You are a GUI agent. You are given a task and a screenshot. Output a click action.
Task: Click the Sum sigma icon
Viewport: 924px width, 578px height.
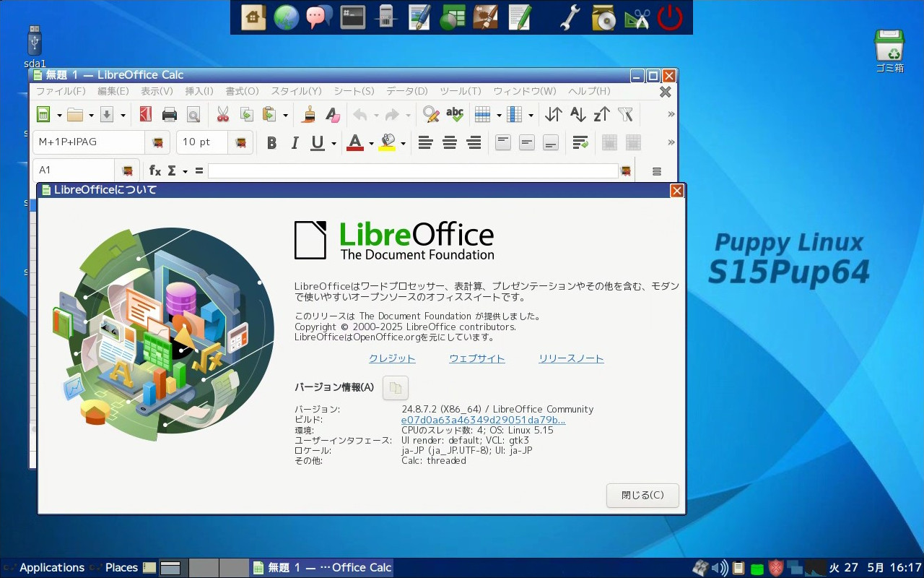click(x=172, y=171)
